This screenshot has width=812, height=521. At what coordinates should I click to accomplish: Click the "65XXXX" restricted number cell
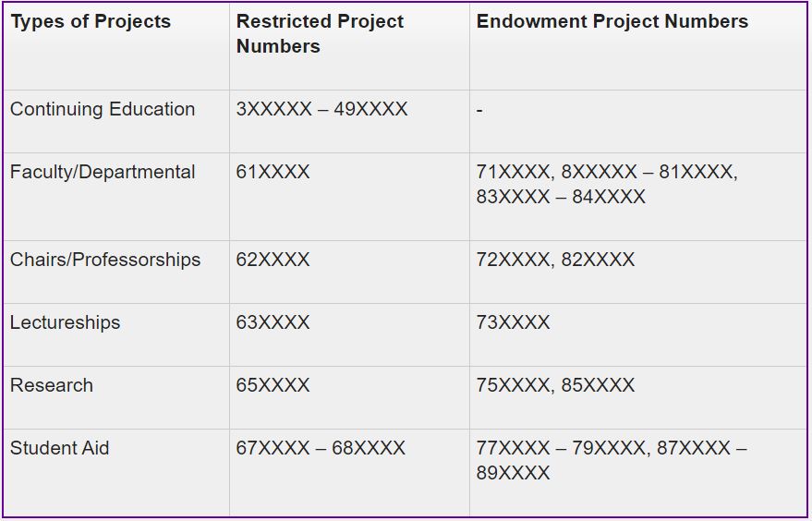[x=273, y=386]
